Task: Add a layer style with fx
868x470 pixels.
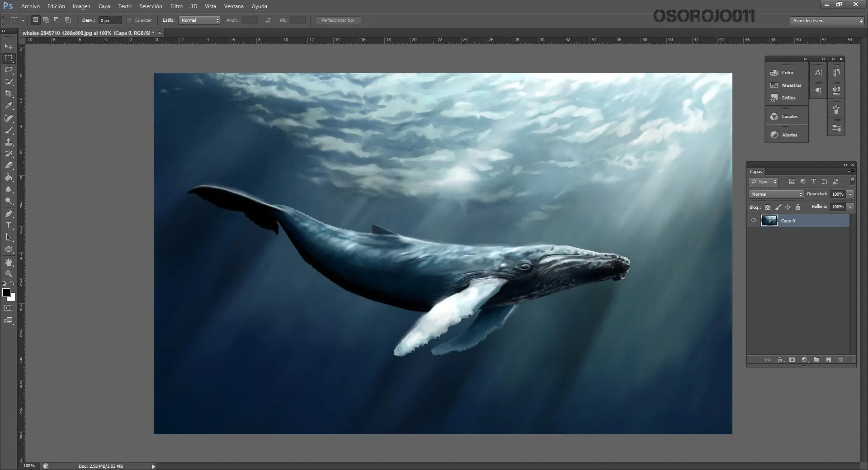Action: 780,360
